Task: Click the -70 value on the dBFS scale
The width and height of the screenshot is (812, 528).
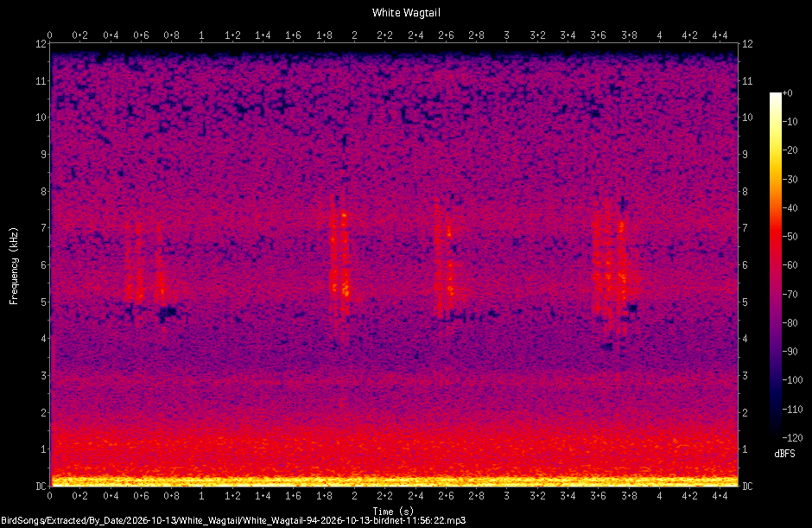Action: coord(790,294)
